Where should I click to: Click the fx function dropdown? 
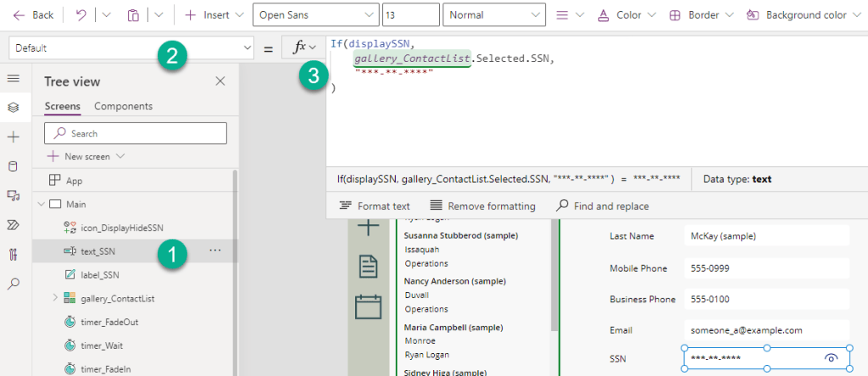(x=305, y=47)
